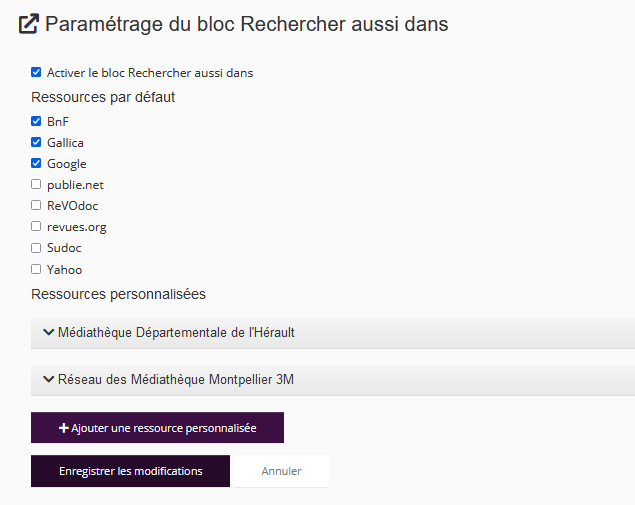
Task: Enable the Sudoc resource checkbox
Action: 36,247
